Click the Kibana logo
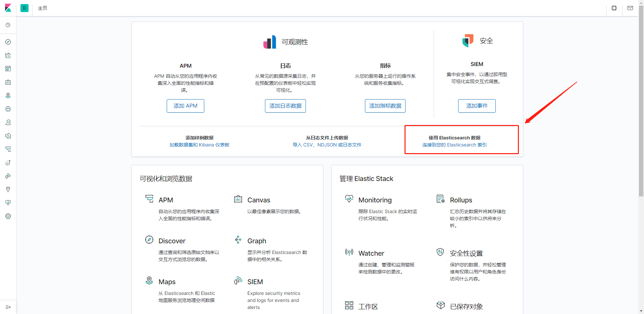 [8, 8]
